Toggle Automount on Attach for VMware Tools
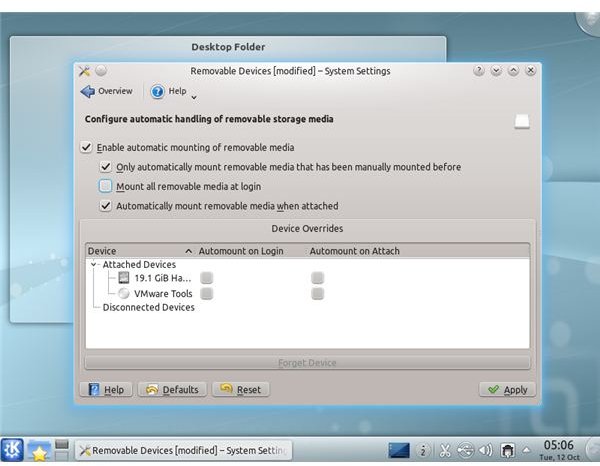Image resolution: width=600 pixels, height=466 pixels. [x=318, y=293]
